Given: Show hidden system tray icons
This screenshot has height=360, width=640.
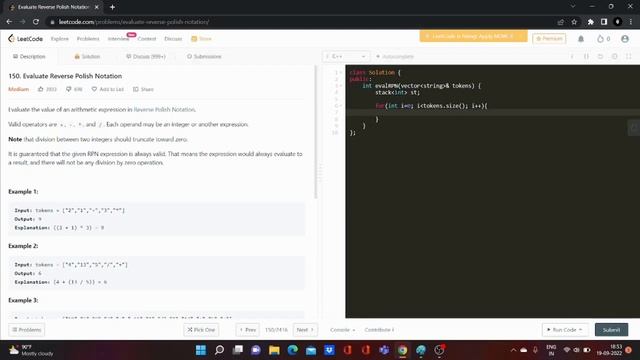Looking at the screenshot, I should 513,350.
